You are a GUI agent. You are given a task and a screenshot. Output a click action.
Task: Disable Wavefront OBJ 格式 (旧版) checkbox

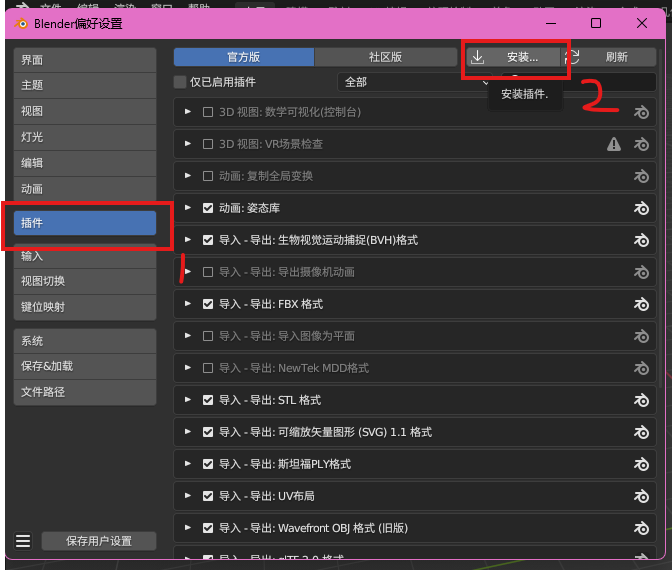(208, 528)
